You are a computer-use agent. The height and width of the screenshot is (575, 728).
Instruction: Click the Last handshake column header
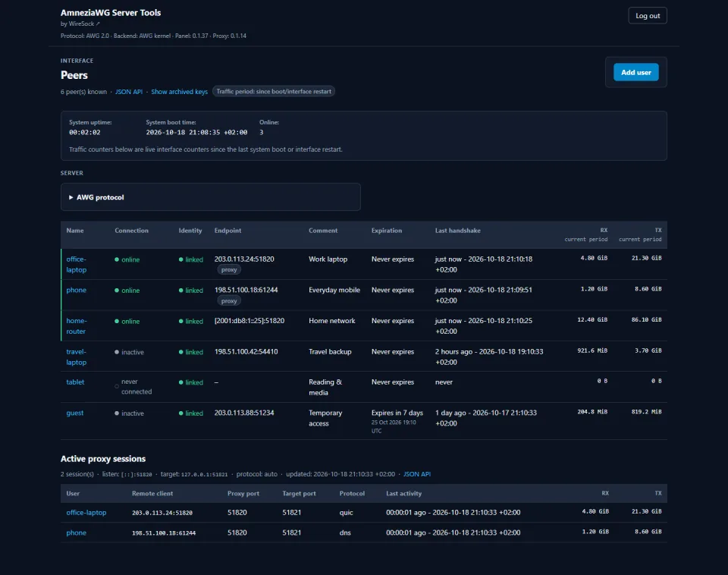458,231
